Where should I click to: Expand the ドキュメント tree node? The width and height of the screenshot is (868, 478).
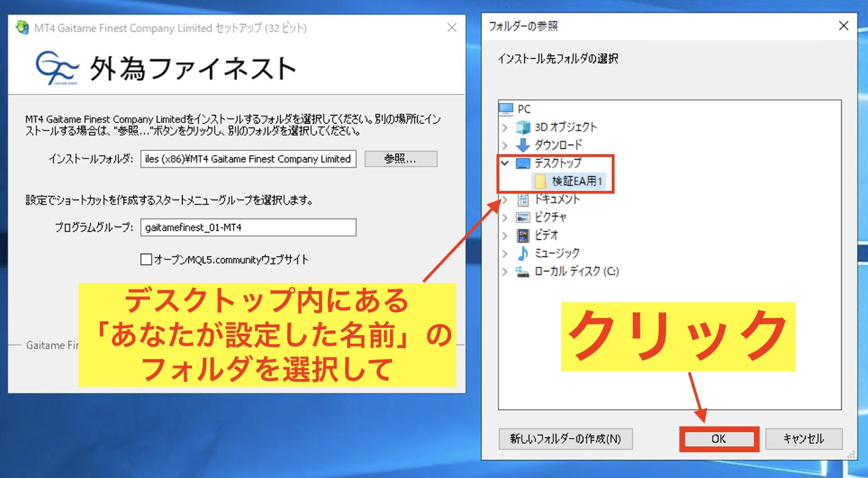[505, 199]
